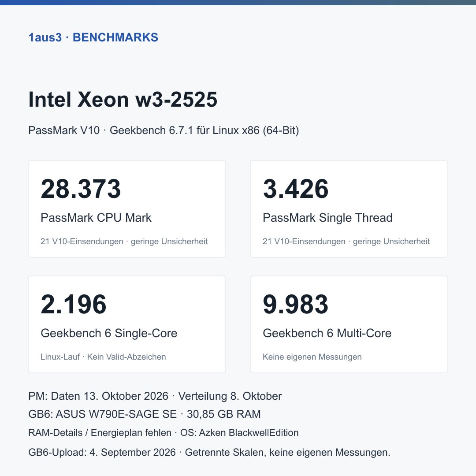This screenshot has height=476, width=476.
Task: Click the PassMark Single Thread label
Action: coord(327,218)
